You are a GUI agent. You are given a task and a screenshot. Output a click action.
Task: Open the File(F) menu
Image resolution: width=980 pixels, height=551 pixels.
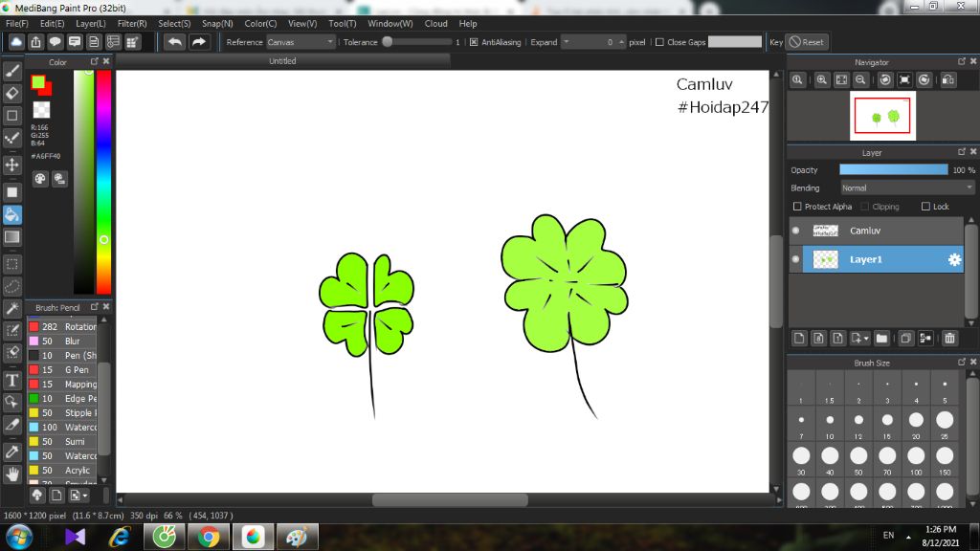coord(17,23)
